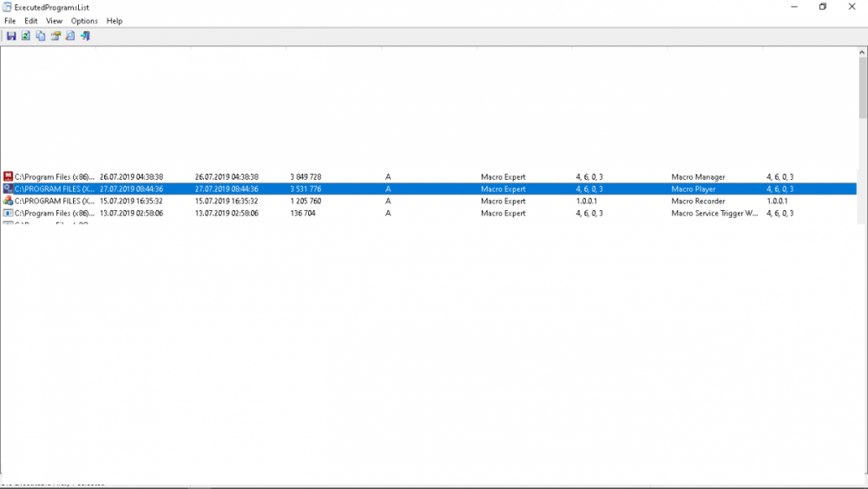Select the Macro Manager product name cell
Image resolution: width=868 pixels, height=489 pixels.
tap(697, 177)
